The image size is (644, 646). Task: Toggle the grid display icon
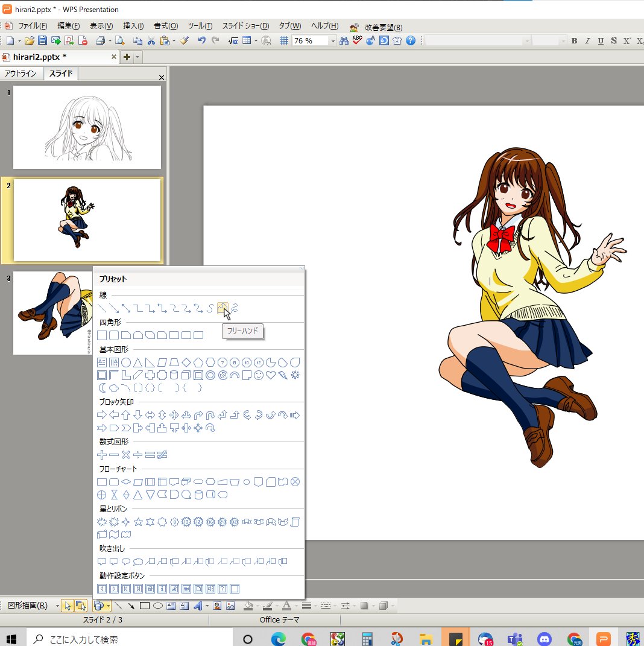click(283, 40)
